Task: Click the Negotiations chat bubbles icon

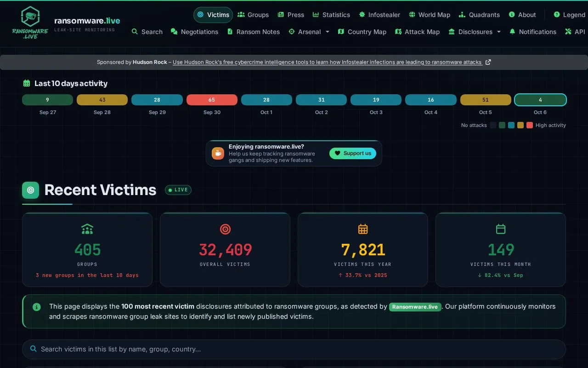Action: click(174, 32)
